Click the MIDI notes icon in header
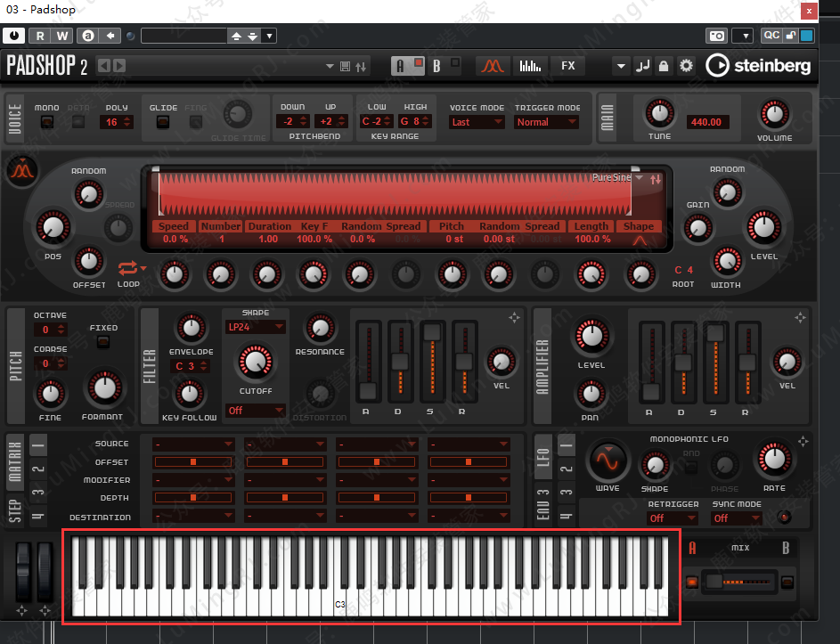 coord(642,66)
